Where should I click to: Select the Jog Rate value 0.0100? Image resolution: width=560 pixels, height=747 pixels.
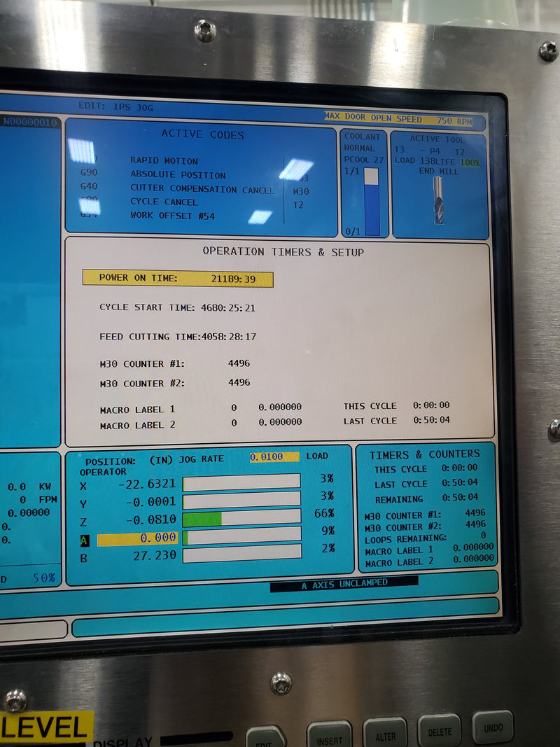[x=274, y=457]
